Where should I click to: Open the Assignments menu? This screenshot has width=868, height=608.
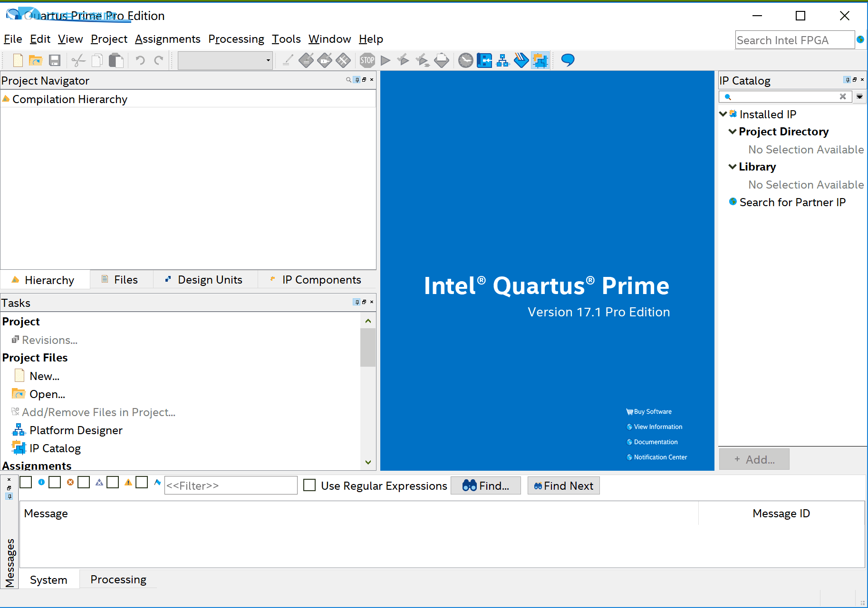tap(167, 39)
